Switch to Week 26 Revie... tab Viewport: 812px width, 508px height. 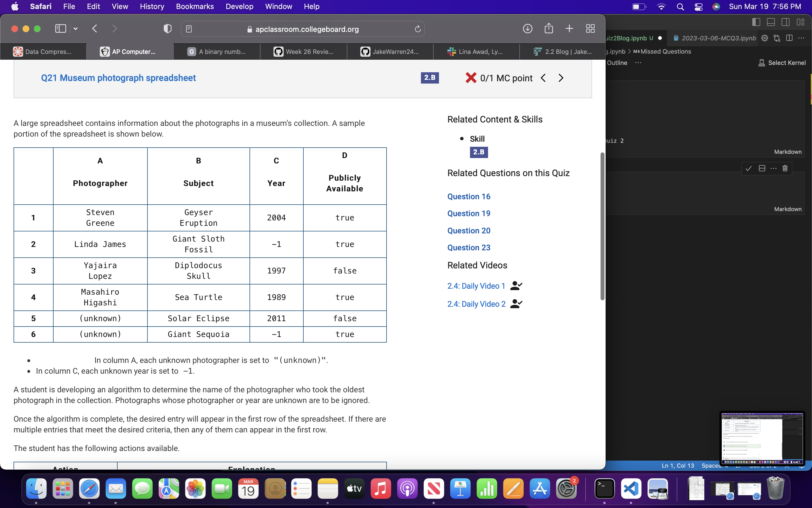pos(304,51)
